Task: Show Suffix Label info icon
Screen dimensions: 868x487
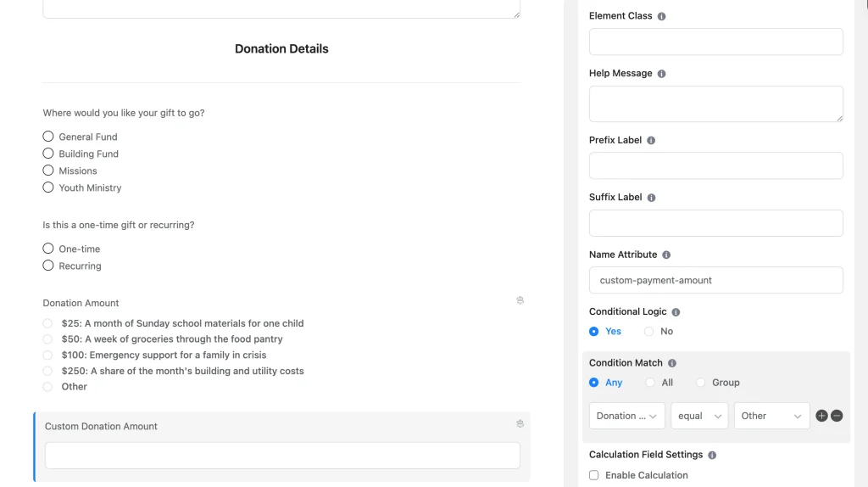Action: point(652,198)
